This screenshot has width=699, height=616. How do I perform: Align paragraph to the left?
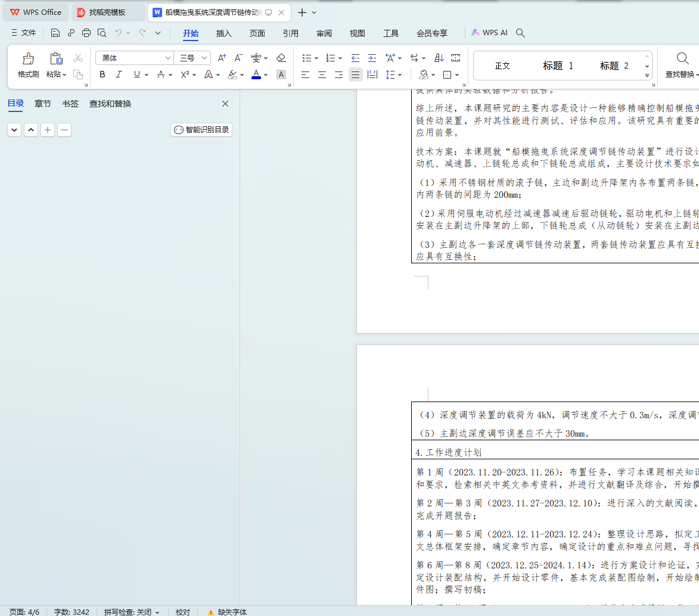point(305,74)
